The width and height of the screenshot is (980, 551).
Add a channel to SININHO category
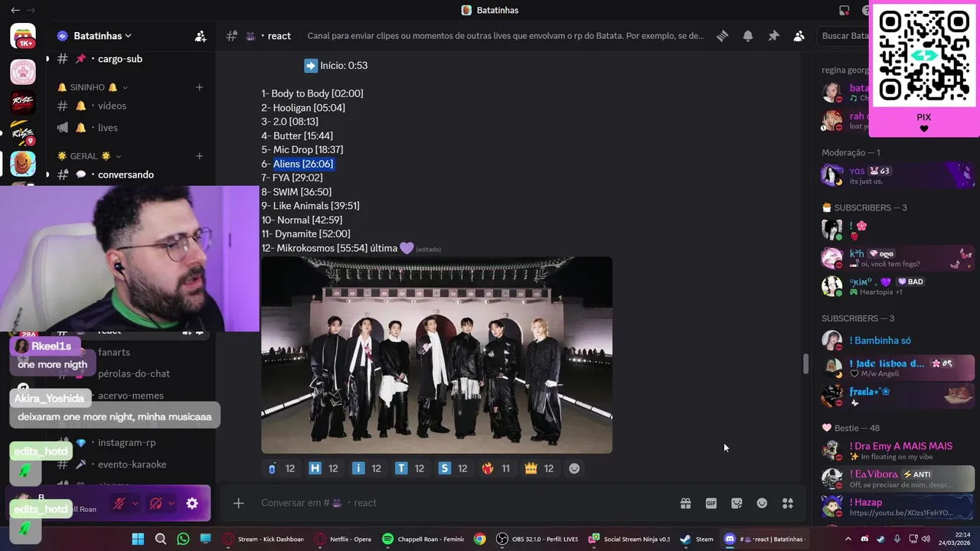click(199, 87)
